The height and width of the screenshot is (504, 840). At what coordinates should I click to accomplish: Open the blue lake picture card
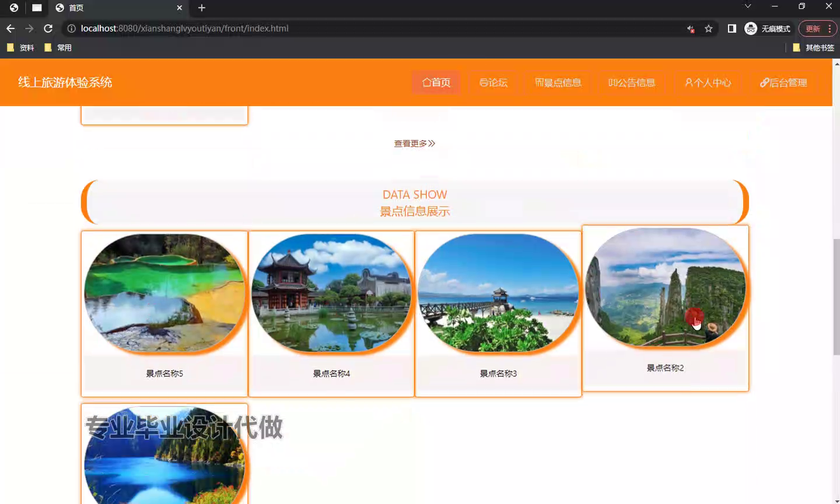tap(164, 455)
